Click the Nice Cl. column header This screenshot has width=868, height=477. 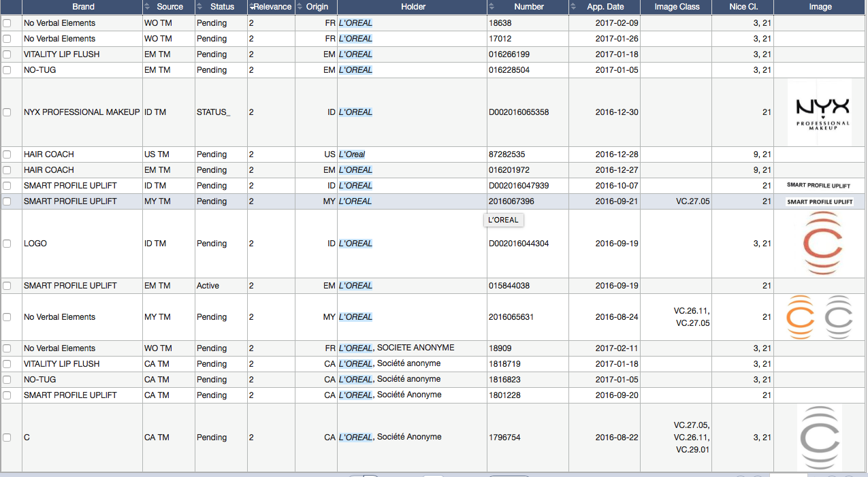click(743, 7)
